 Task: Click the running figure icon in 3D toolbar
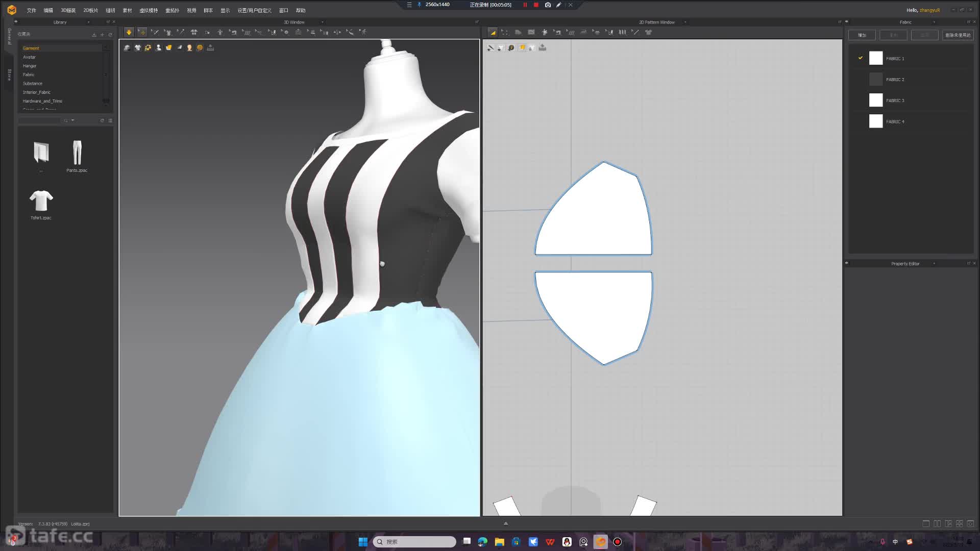coord(363,32)
